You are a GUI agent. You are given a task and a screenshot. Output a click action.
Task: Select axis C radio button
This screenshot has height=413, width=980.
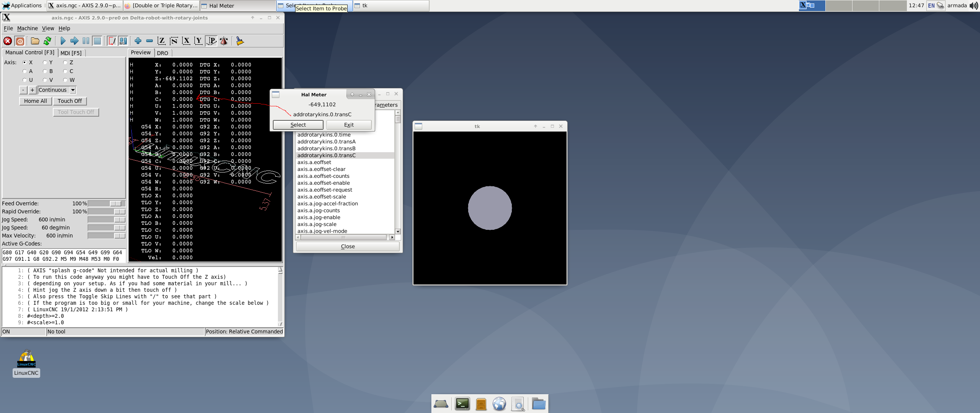pos(65,71)
